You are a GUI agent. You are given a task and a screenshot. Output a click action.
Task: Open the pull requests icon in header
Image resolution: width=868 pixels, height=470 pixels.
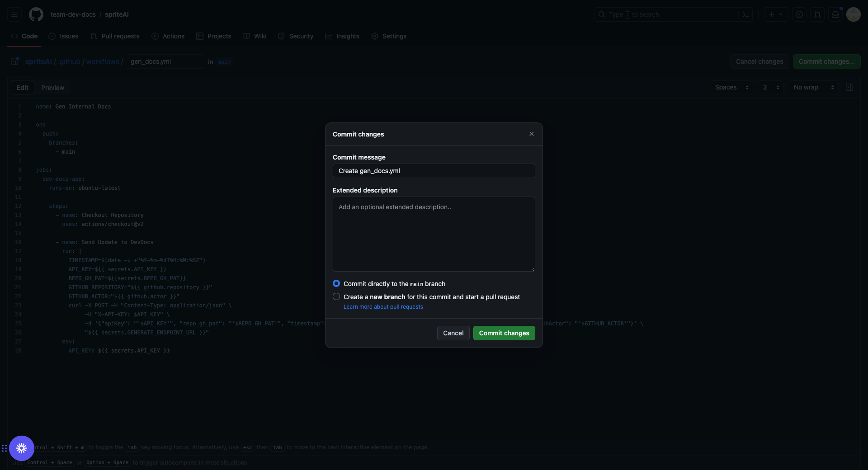pyautogui.click(x=817, y=14)
